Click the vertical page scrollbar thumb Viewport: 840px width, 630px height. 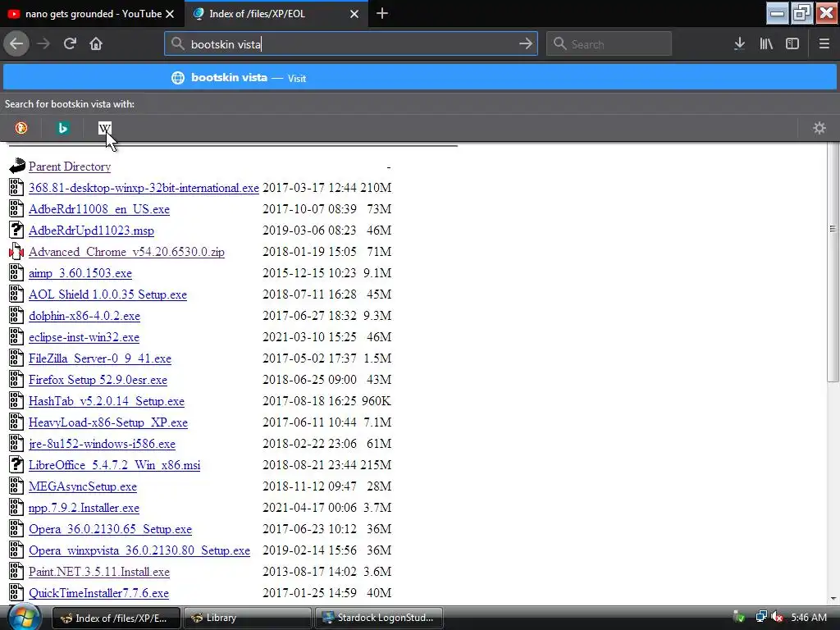tap(833, 262)
